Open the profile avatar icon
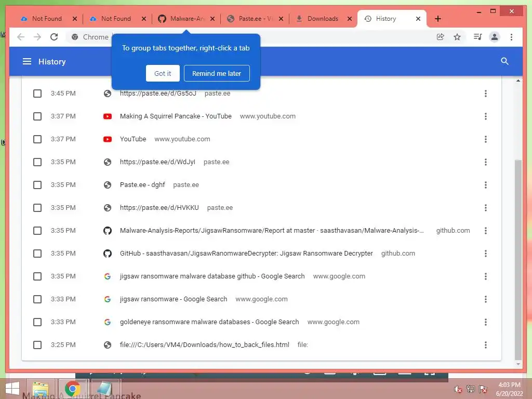Image resolution: width=532 pixels, height=399 pixels. coord(495,37)
